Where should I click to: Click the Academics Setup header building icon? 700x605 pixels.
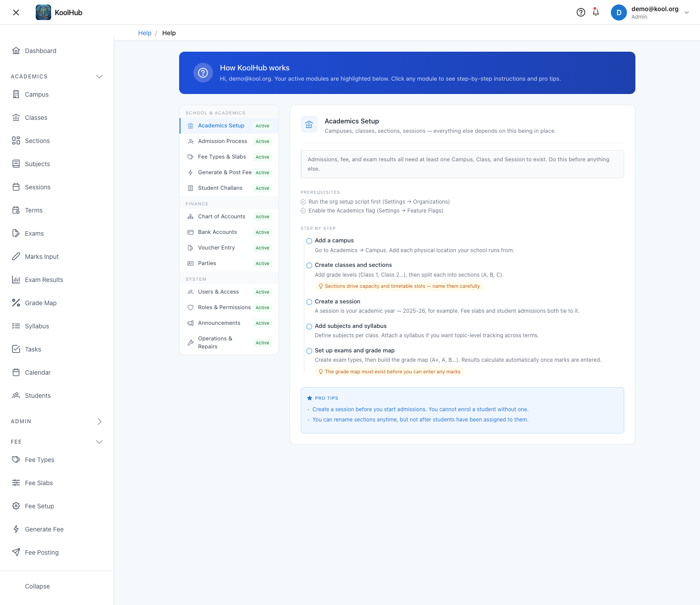(x=309, y=125)
